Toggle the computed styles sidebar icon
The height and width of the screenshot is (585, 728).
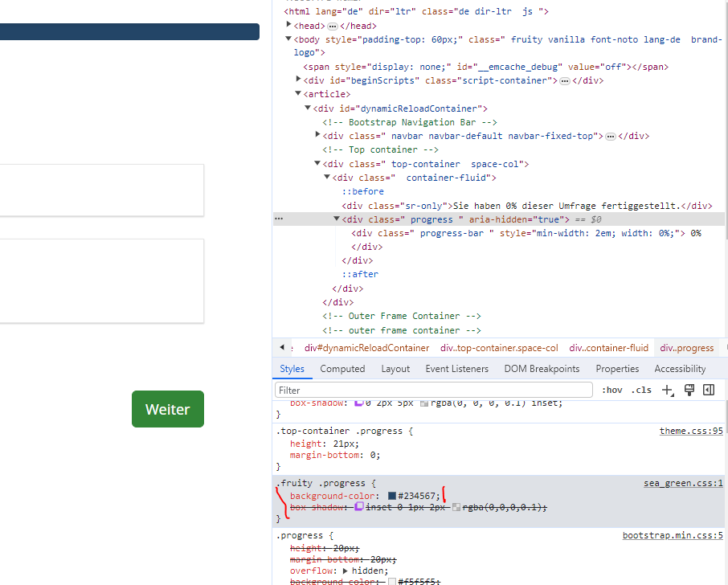click(x=709, y=390)
